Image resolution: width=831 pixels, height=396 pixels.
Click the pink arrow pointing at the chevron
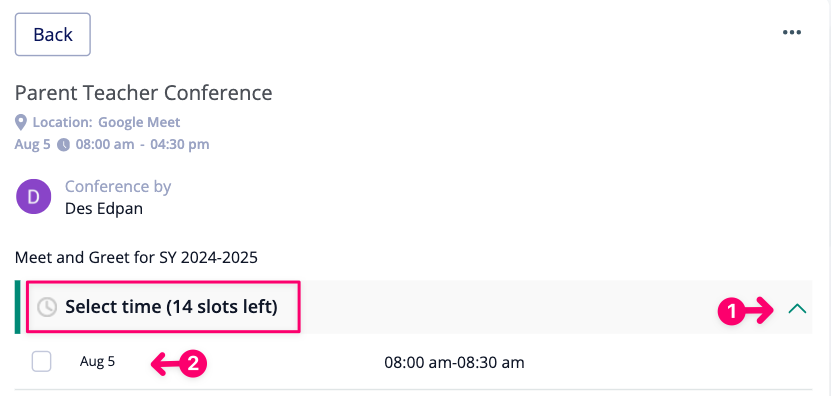coord(759,311)
